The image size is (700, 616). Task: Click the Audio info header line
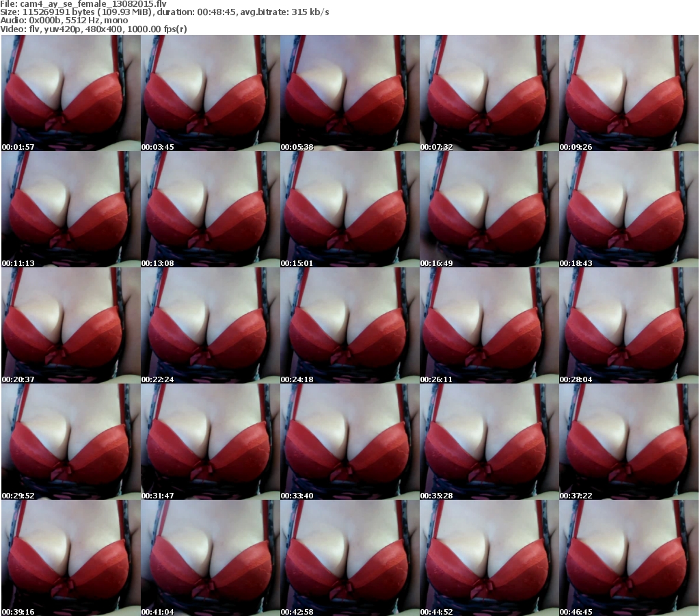point(64,21)
